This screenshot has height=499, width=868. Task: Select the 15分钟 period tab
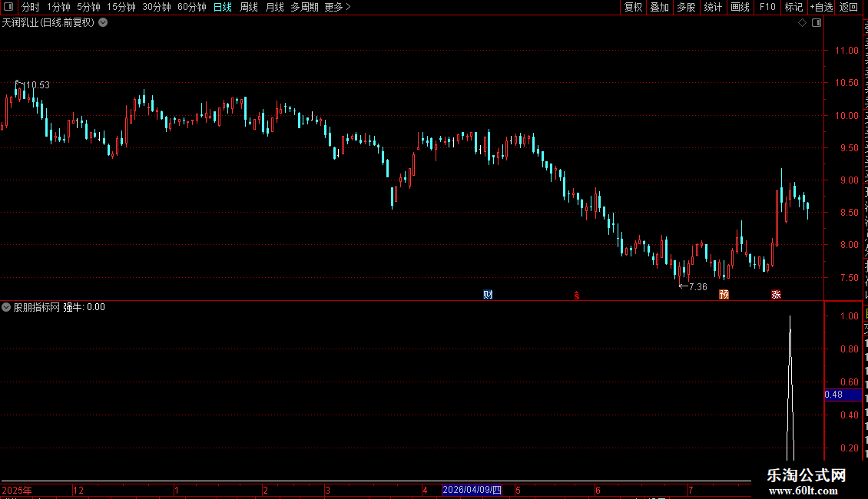121,7
